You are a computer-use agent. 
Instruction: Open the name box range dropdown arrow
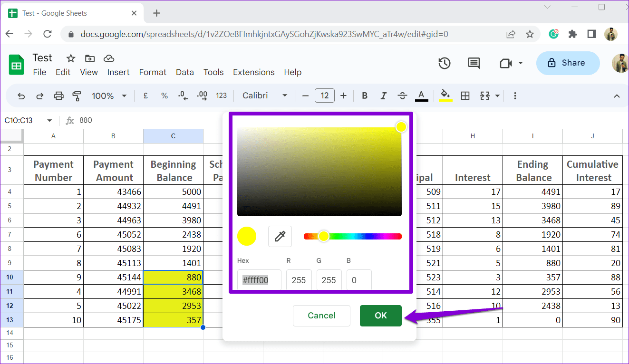[x=49, y=121]
